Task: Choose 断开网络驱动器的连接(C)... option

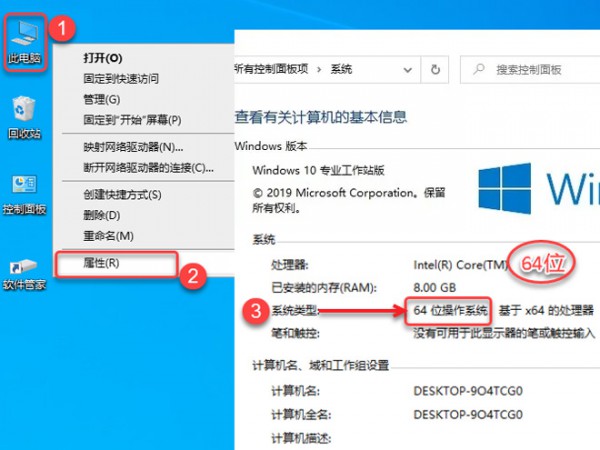Action: point(149,168)
